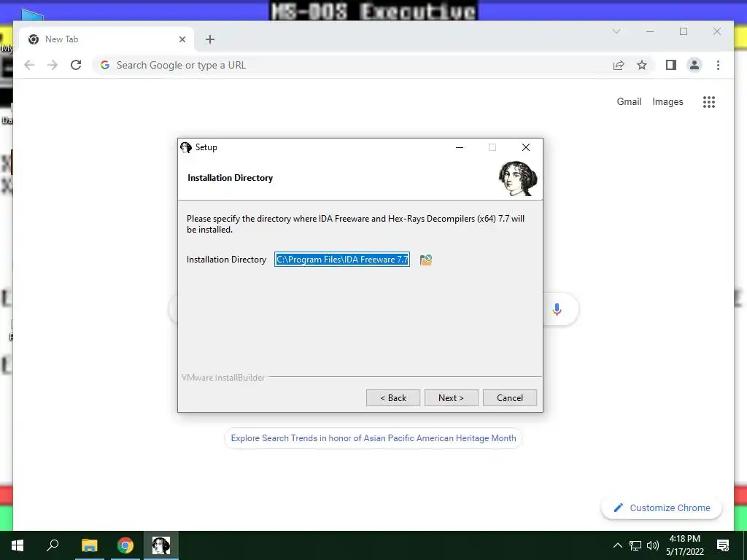The width and height of the screenshot is (747, 560).
Task: Select the New Tab tab
Action: click(x=107, y=39)
